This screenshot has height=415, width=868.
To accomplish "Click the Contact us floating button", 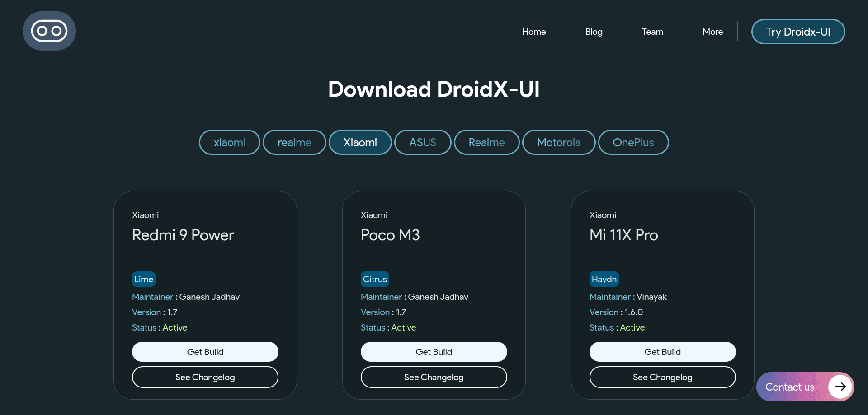I will [790, 387].
